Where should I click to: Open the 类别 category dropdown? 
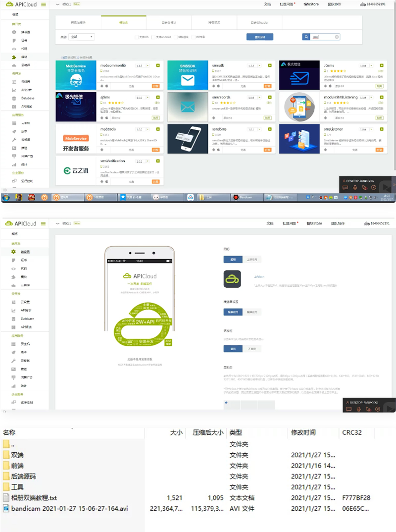click(82, 37)
